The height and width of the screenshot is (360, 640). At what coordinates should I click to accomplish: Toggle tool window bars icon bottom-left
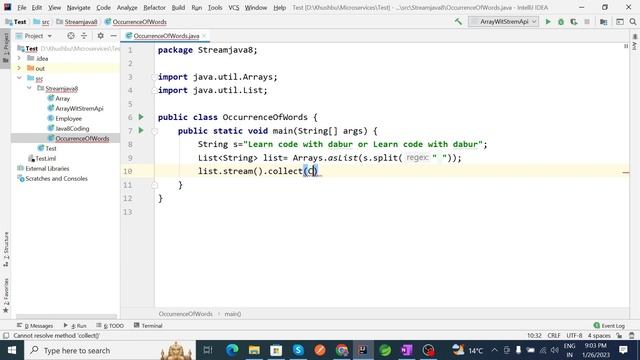tap(6, 336)
